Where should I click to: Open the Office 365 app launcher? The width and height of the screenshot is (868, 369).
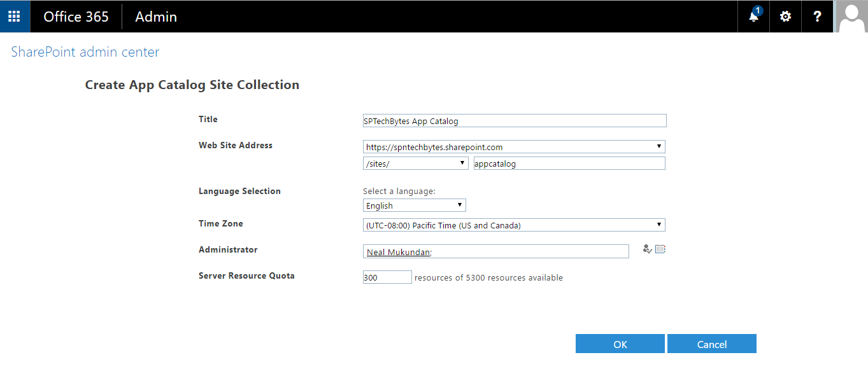pos(15,17)
